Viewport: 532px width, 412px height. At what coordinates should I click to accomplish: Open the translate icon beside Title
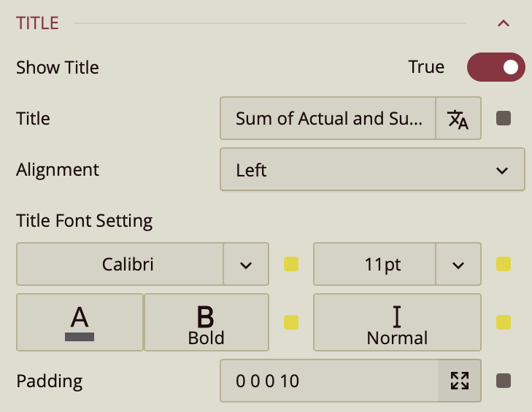pyautogui.click(x=458, y=118)
